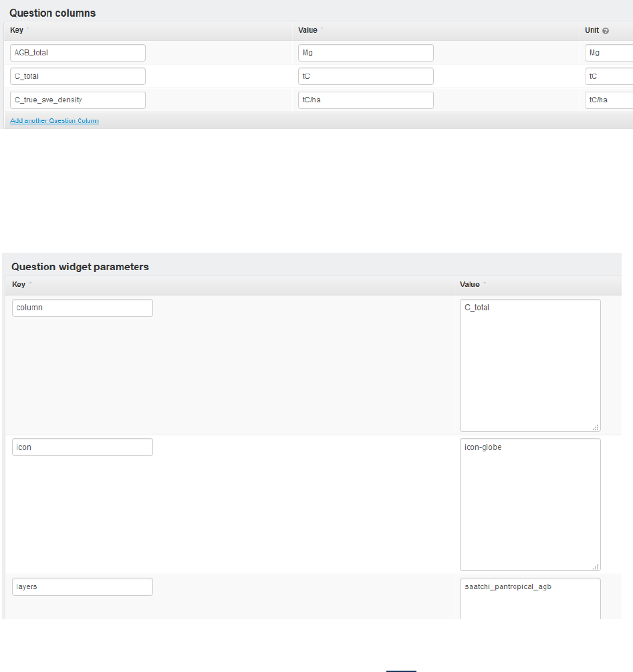Image resolution: width=633 pixels, height=672 pixels.
Task: Focus the Value field containing tC/ha
Action: click(x=366, y=100)
